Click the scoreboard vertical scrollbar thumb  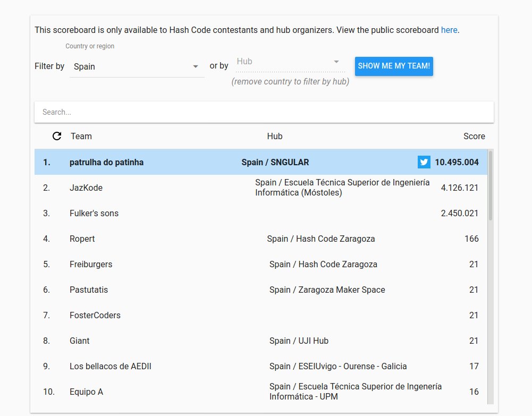491,185
